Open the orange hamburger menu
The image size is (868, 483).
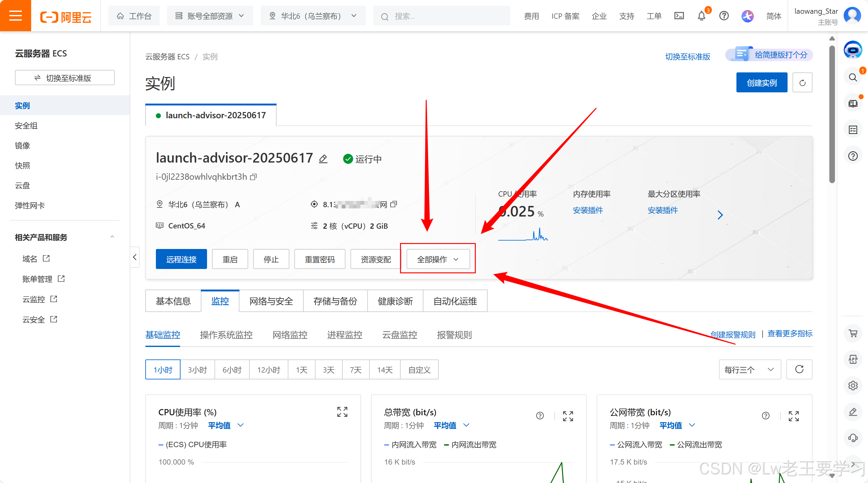click(x=16, y=16)
